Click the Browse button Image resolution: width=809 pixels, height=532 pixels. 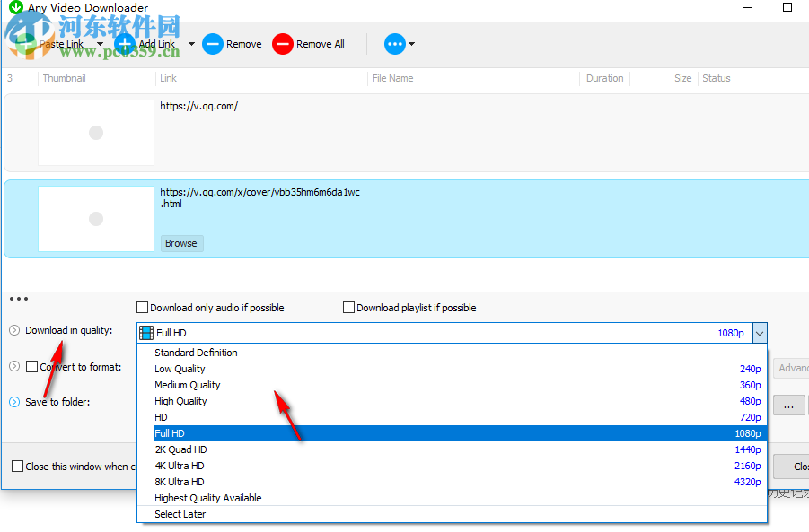pyautogui.click(x=181, y=243)
